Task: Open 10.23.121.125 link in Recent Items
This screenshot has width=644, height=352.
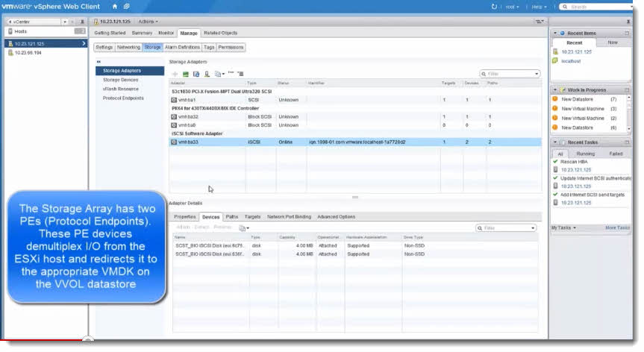Action: click(x=577, y=52)
